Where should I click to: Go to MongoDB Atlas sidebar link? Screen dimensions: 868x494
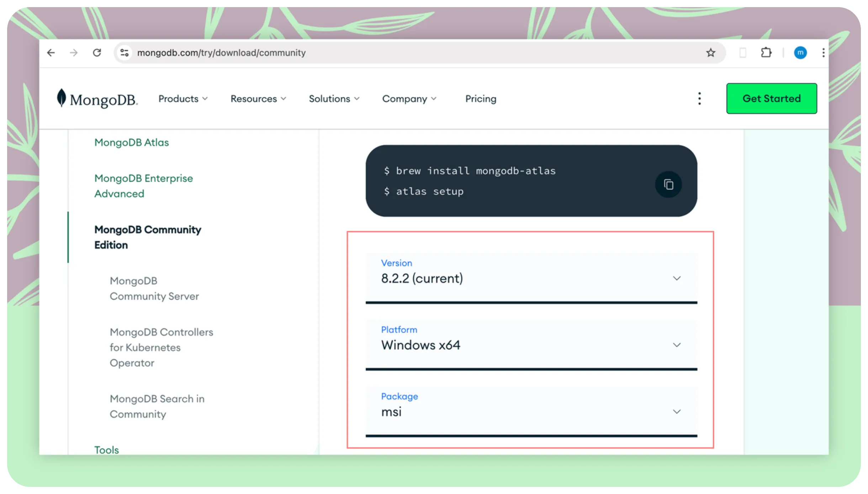pos(132,143)
